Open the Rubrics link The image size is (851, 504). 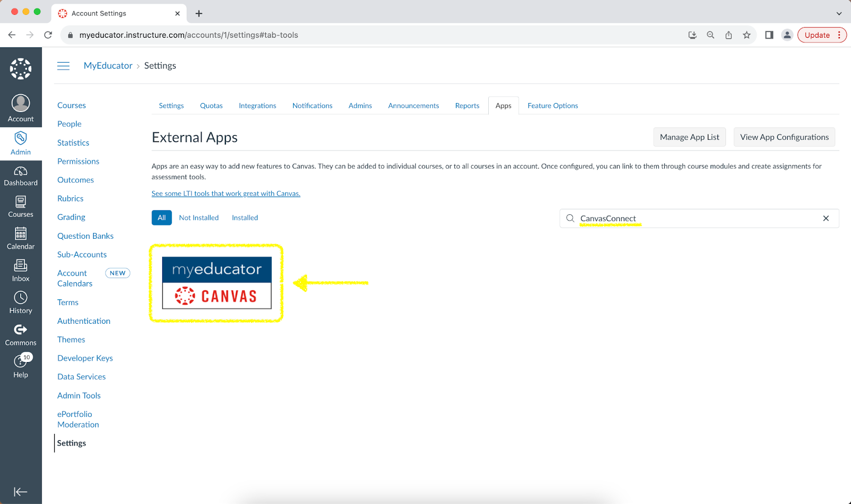tap(70, 198)
